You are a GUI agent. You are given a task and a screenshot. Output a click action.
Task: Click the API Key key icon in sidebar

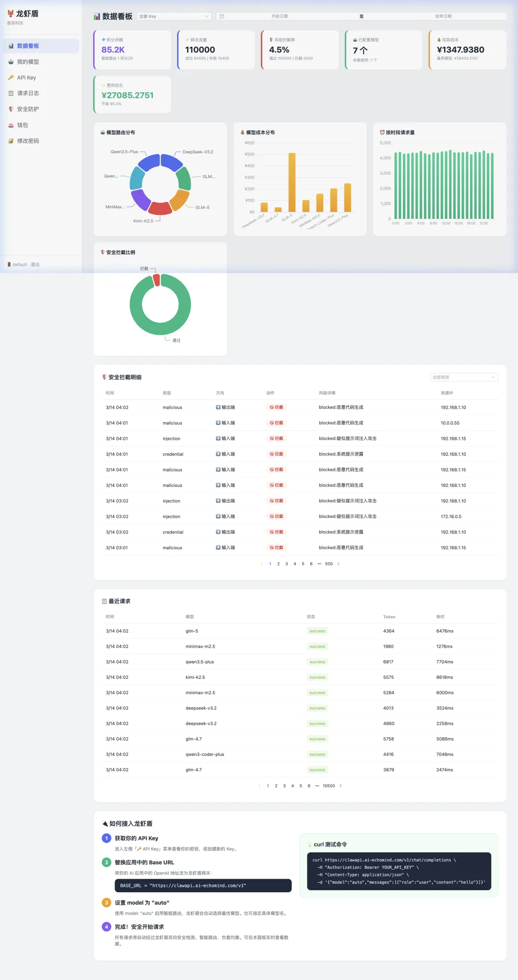[x=11, y=78]
